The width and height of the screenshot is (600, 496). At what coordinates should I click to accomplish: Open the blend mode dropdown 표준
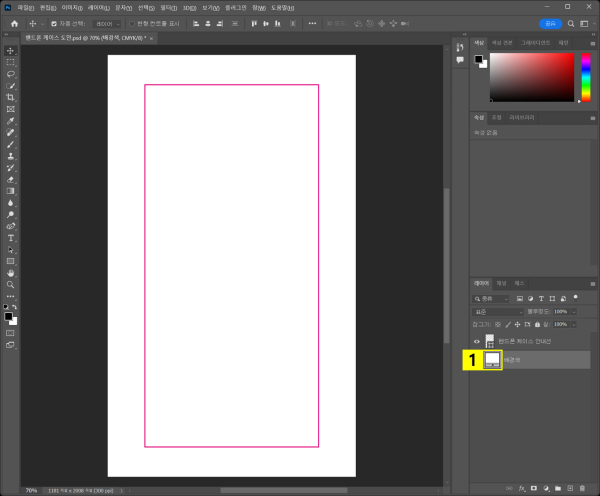pyautogui.click(x=496, y=311)
